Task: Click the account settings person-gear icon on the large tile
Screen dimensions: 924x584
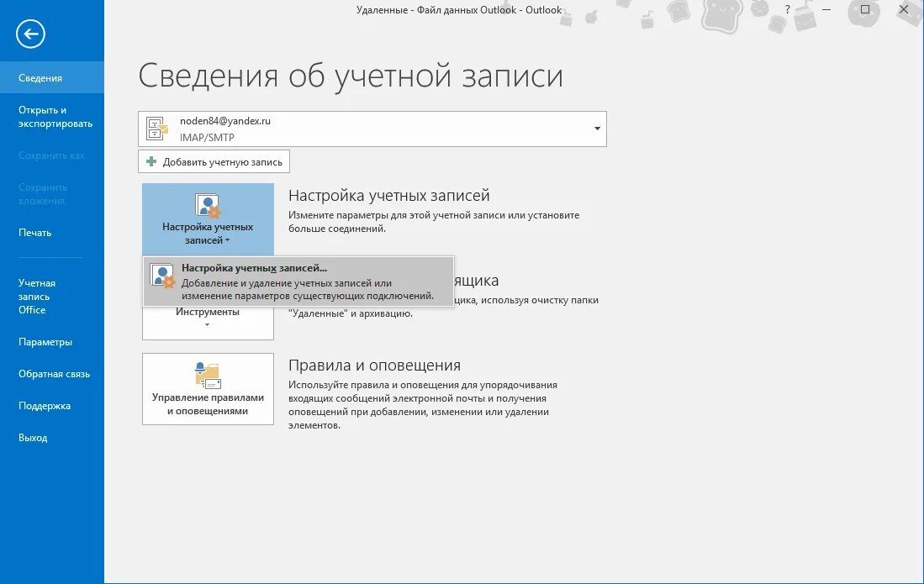Action: coord(208,206)
